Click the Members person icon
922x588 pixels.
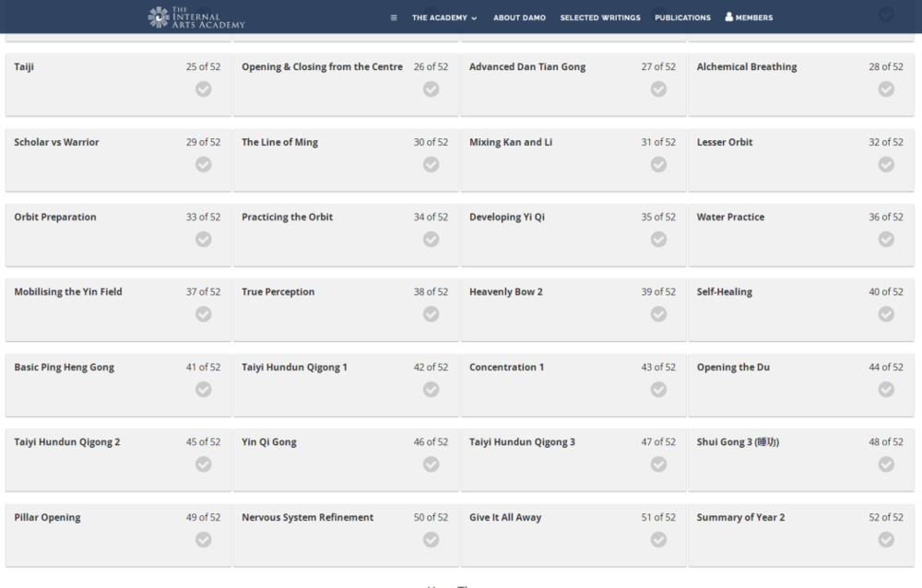[729, 17]
